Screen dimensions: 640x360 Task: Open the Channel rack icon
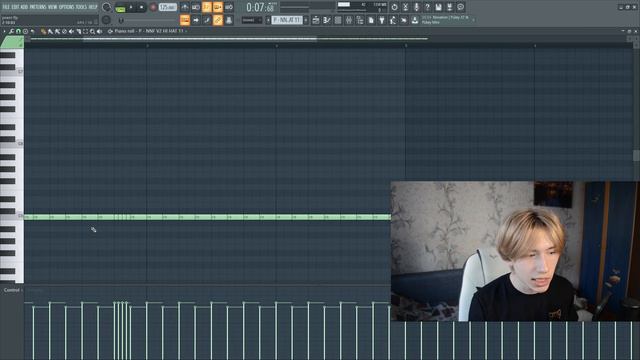[x=338, y=20]
